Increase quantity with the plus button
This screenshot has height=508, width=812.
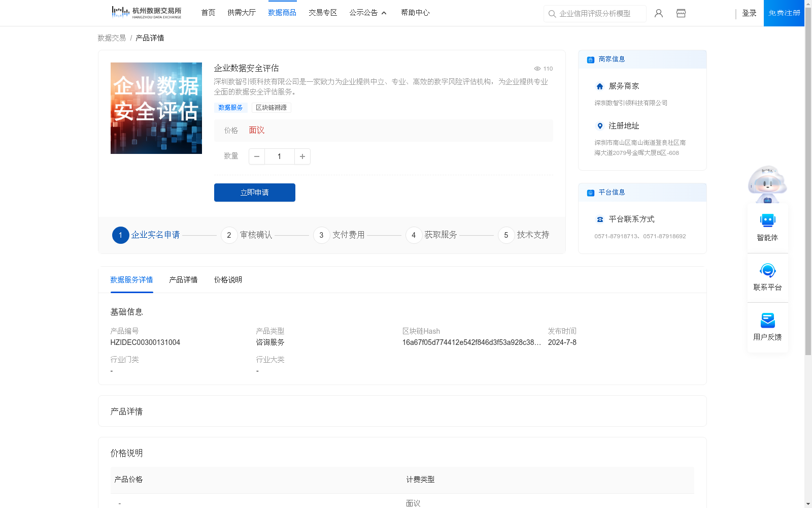302,156
